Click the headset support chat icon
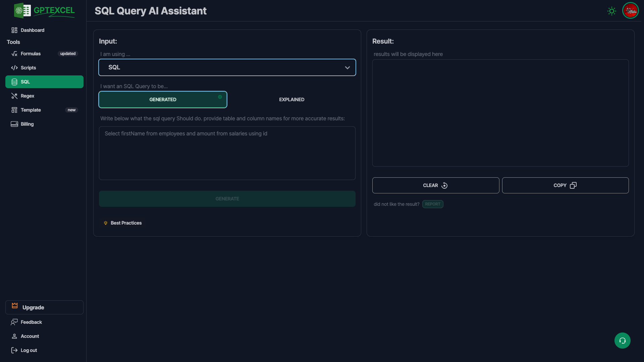Viewport: 644px width, 362px height. point(622,341)
